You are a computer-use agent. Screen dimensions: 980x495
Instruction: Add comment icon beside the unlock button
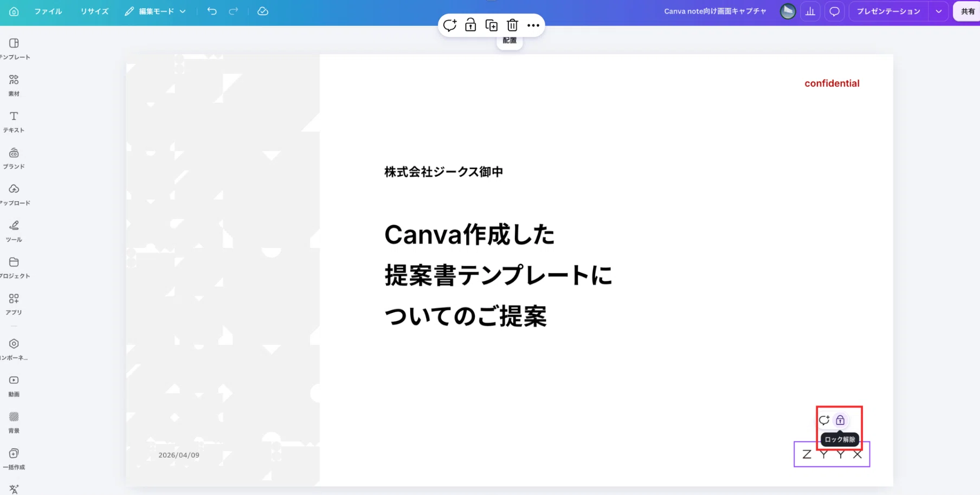pos(824,420)
